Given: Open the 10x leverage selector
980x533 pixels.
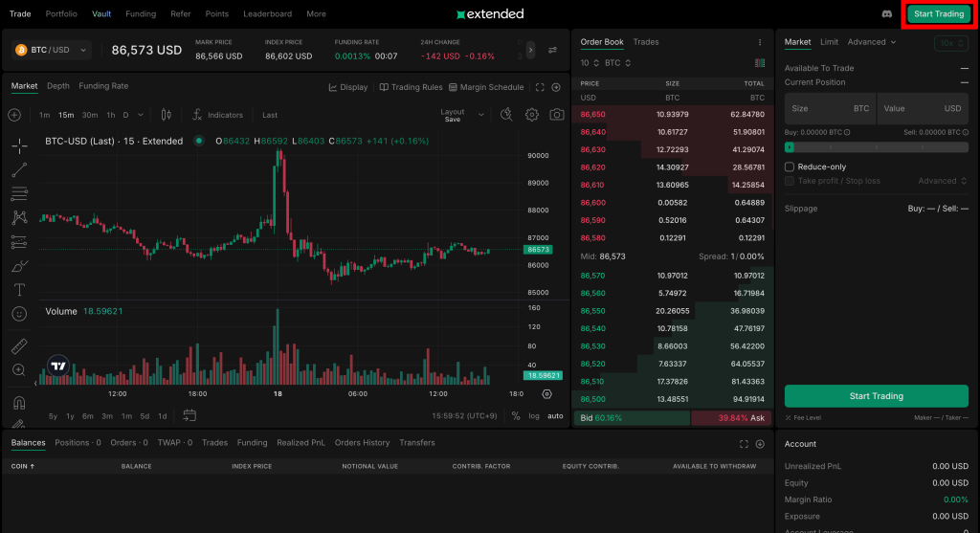Looking at the screenshot, I should click(950, 43).
